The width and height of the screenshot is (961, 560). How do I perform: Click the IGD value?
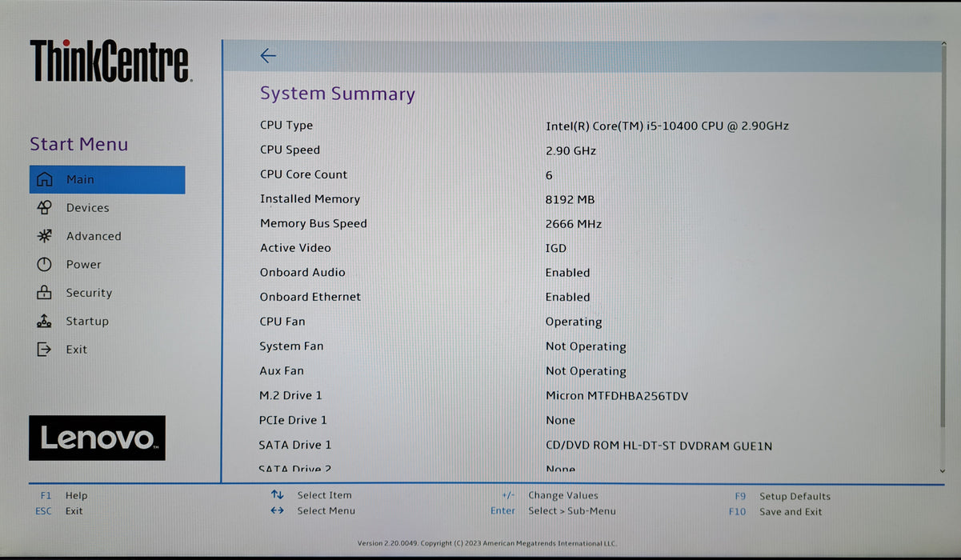tap(555, 249)
